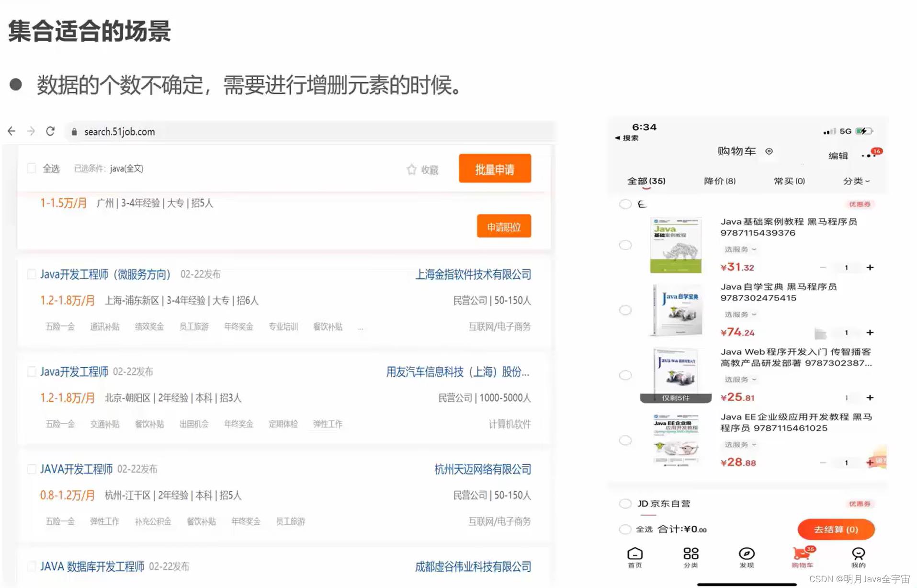Click the search.51job.com address bar

(x=310, y=132)
